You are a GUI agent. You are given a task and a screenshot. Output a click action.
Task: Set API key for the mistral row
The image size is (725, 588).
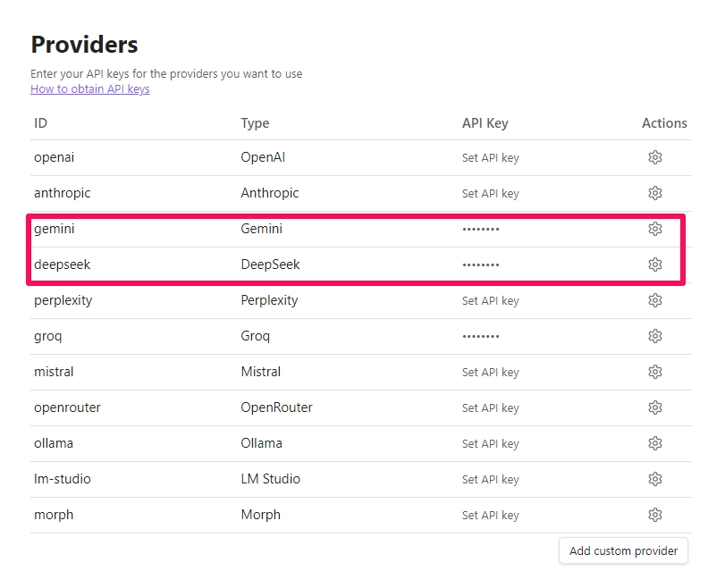click(x=491, y=372)
